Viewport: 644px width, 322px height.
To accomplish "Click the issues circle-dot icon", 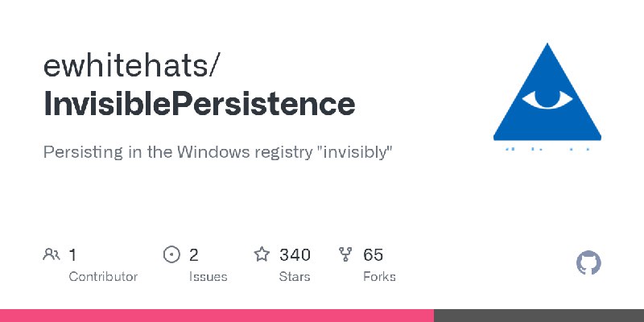I will 171,254.
